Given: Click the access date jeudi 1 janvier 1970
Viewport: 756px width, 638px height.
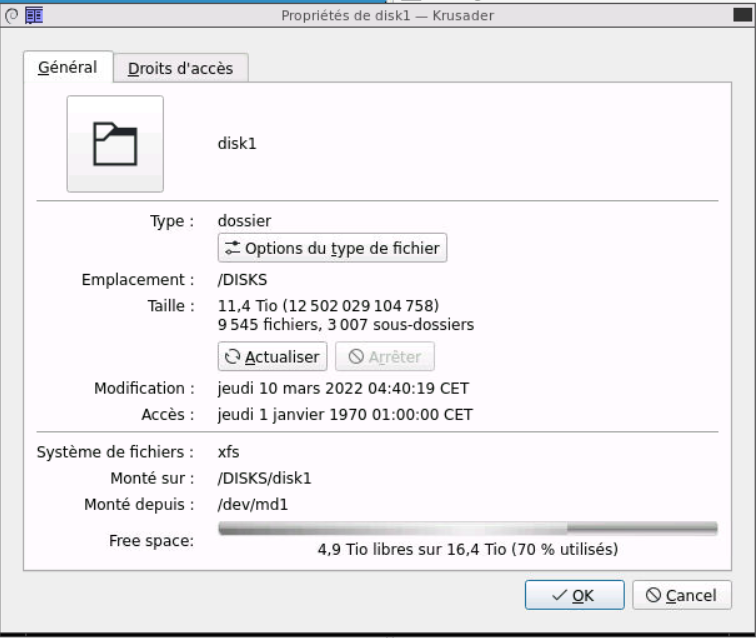Looking at the screenshot, I should click(x=345, y=415).
